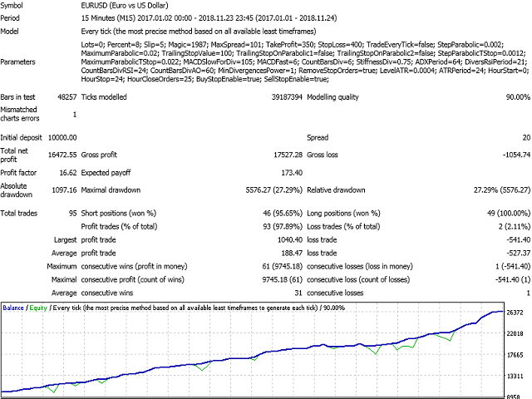
Task: Click the Total trades value 95
Action: point(72,214)
